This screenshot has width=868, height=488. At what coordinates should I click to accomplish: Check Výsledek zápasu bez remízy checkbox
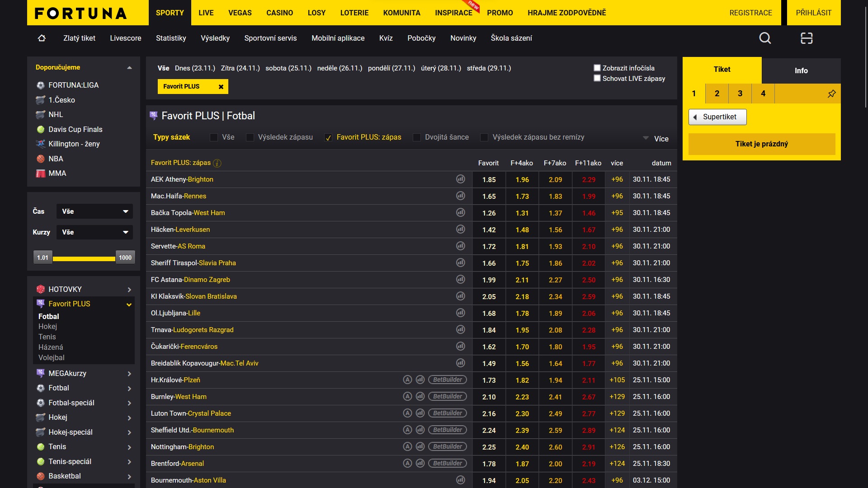tap(484, 137)
